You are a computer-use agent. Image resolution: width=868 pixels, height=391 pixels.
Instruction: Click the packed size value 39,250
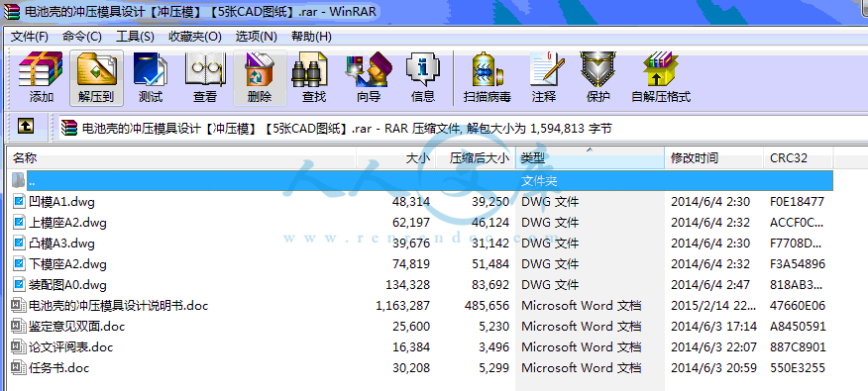(490, 202)
